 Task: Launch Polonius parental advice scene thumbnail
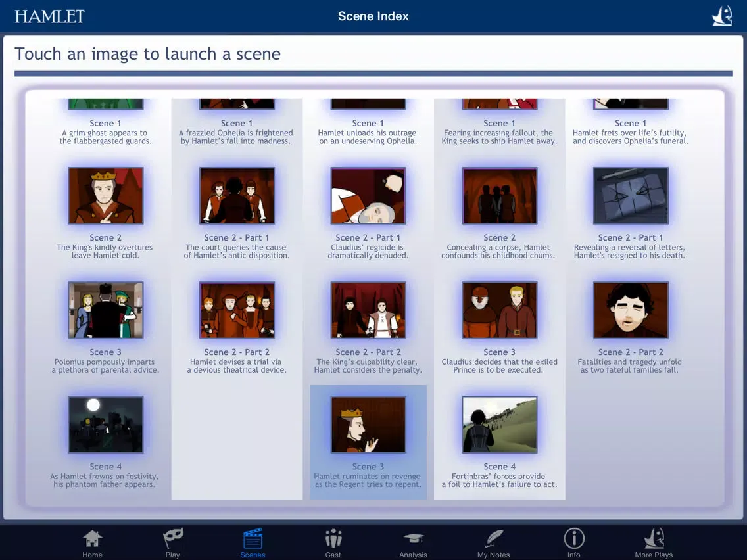[106, 310]
